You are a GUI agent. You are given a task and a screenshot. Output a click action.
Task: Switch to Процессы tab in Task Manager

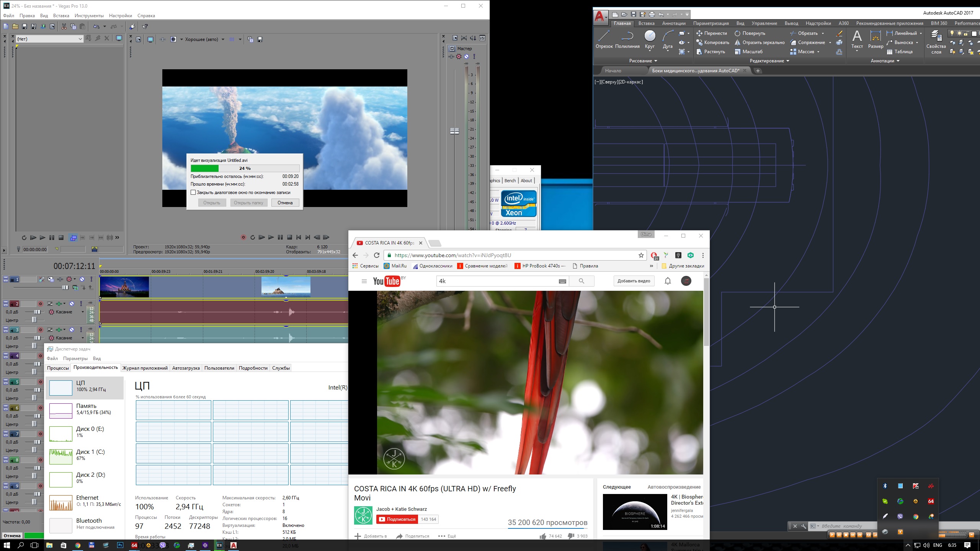(x=58, y=368)
